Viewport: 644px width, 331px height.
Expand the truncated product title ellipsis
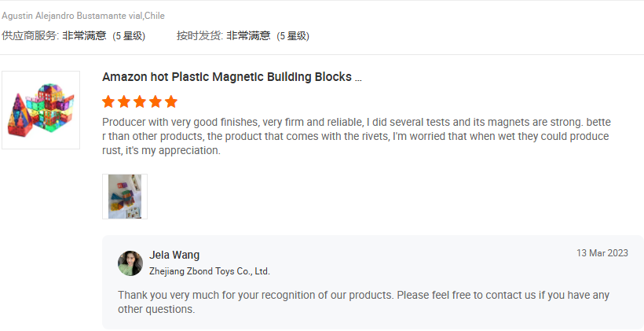pos(358,78)
